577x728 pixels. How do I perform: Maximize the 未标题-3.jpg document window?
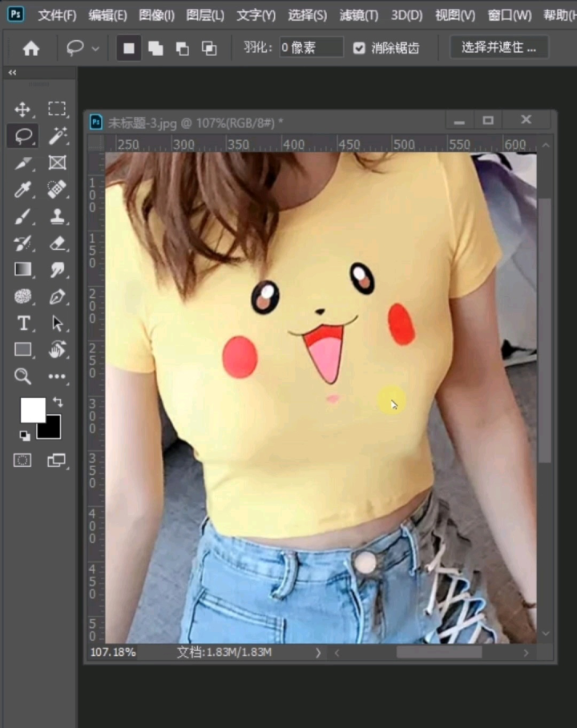[488, 121]
